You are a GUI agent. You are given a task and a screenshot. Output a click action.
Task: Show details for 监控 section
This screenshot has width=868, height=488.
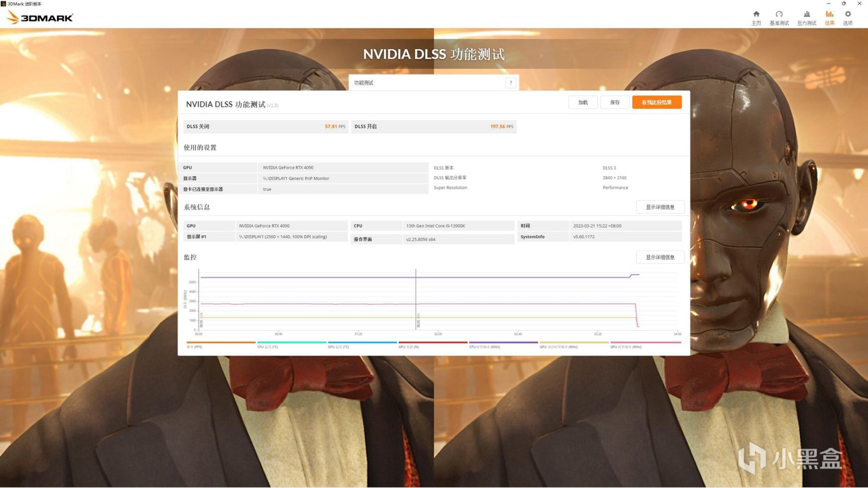tap(660, 258)
